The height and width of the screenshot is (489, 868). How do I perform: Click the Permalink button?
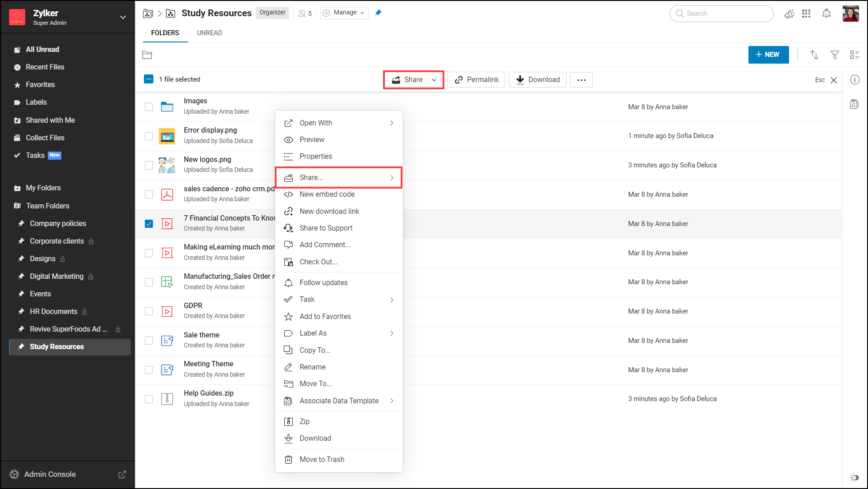tap(476, 80)
